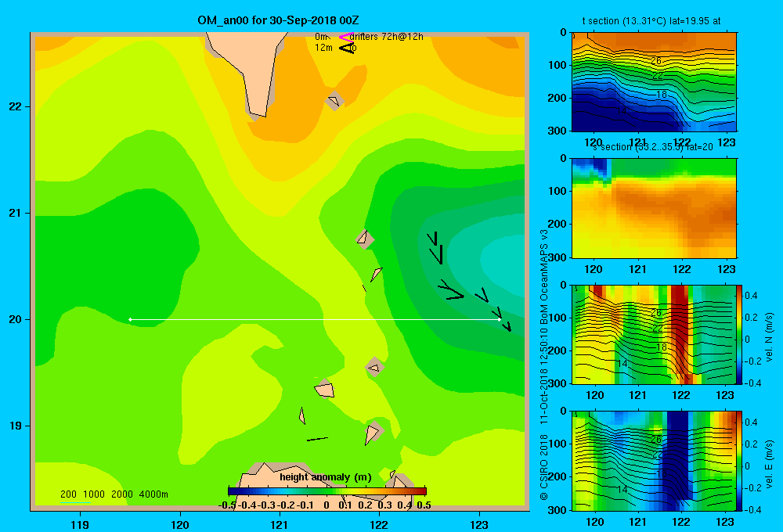This screenshot has width=783, height=532.
Task: Click the '0.5' end tick on height anomaly scale
Action: 424,505
